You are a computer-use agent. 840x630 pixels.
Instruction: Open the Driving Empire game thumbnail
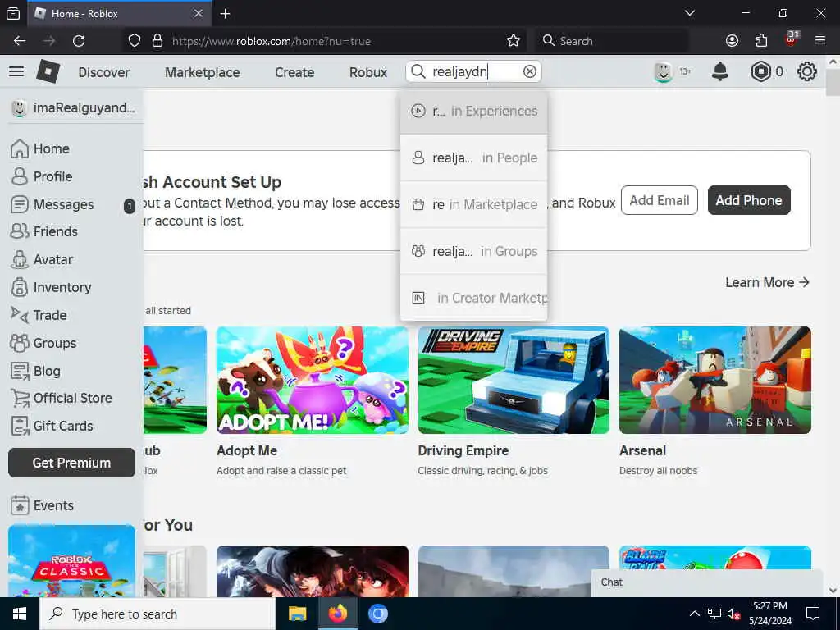click(x=514, y=380)
